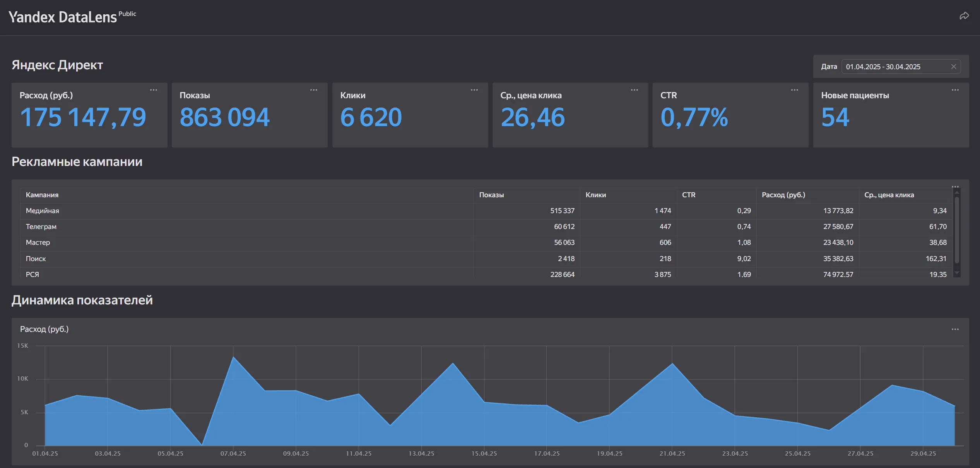Image resolution: width=980 pixels, height=468 pixels.
Task: Open three-dot menu on CTR card
Action: coord(794,90)
